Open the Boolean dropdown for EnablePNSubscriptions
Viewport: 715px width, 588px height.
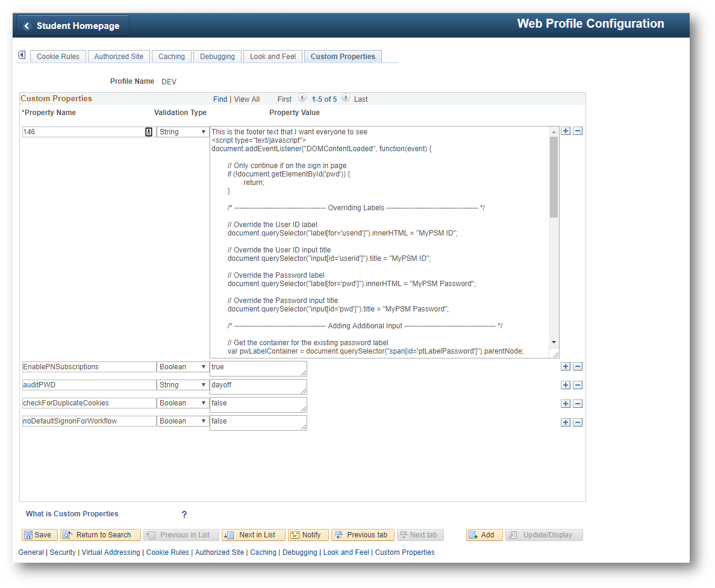[x=183, y=367]
